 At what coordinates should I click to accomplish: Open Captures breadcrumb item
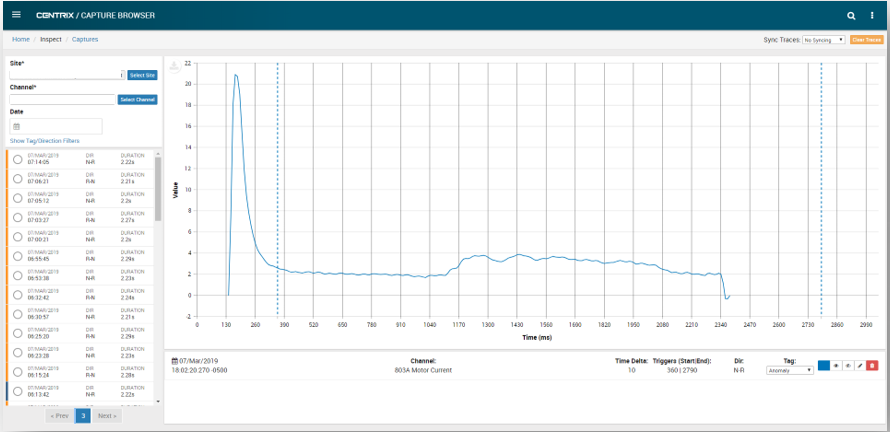coord(85,40)
